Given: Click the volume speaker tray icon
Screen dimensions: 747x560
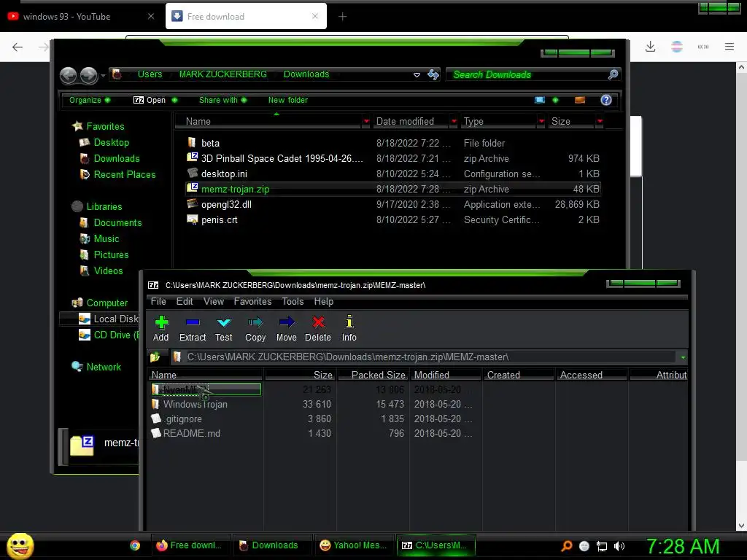Looking at the screenshot, I should [x=619, y=546].
